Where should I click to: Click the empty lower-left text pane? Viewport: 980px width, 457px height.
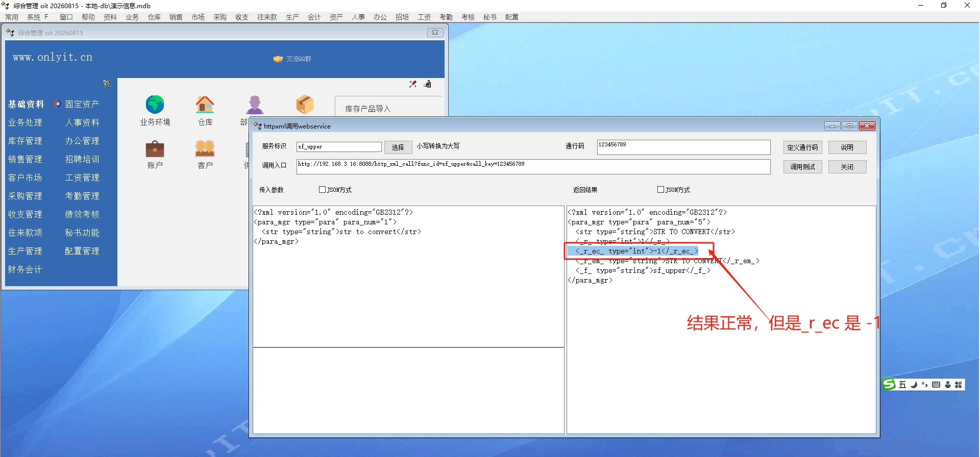(x=408, y=391)
